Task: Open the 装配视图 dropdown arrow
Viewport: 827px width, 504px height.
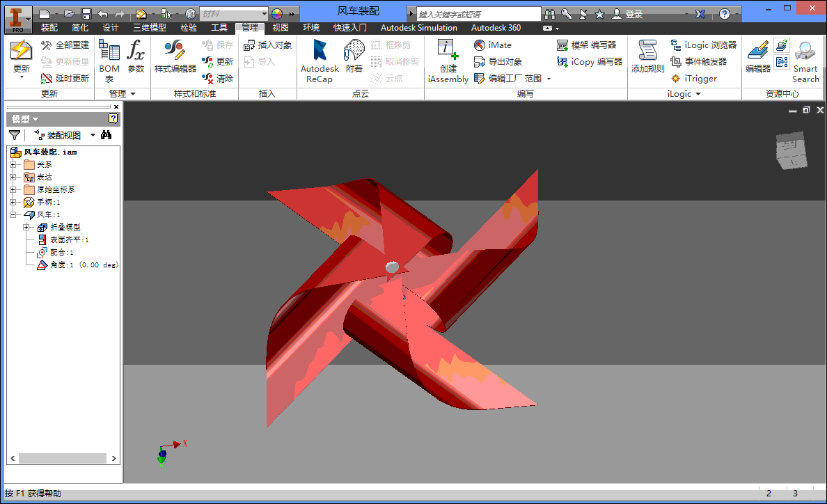Action: coord(93,135)
